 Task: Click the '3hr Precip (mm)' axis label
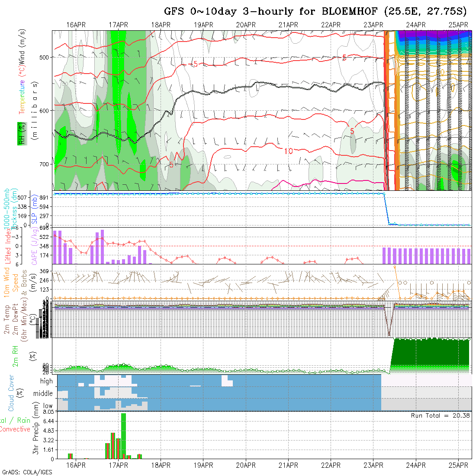point(35,428)
